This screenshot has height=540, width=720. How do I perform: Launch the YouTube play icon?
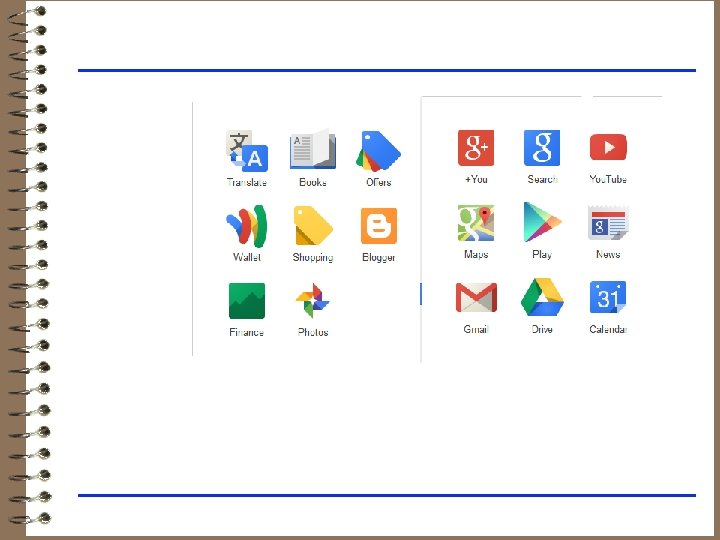point(608,147)
